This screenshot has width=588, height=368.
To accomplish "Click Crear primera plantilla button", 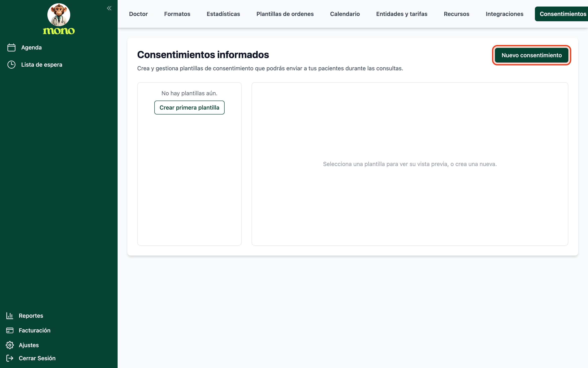I will point(189,108).
